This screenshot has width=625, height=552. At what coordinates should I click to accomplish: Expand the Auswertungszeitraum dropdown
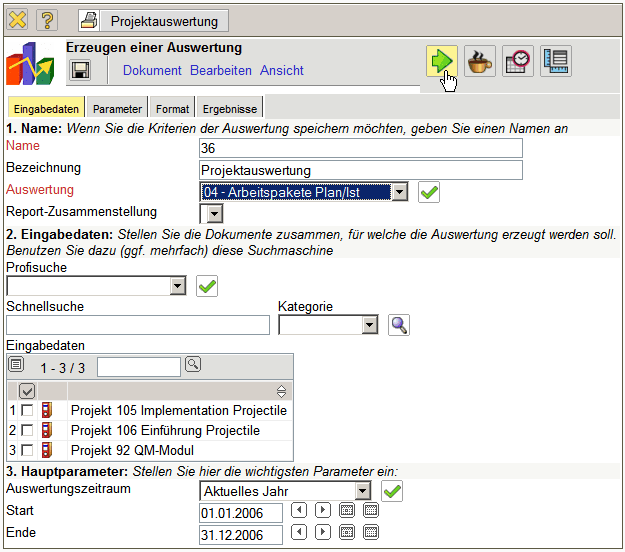click(362, 491)
